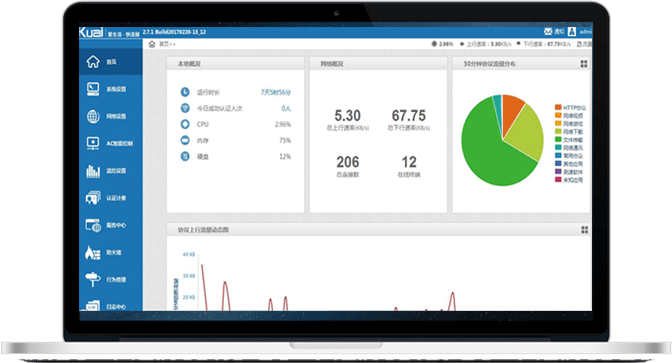Click the disk icon beside 硬盘 12%
The width and height of the screenshot is (672, 363).
tap(185, 156)
